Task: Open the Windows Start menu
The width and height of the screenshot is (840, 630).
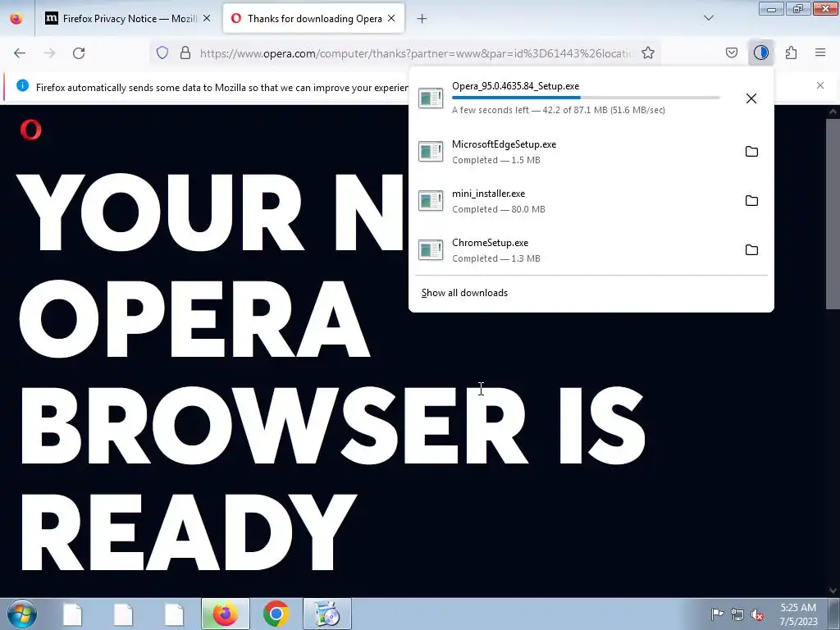Action: click(x=22, y=614)
